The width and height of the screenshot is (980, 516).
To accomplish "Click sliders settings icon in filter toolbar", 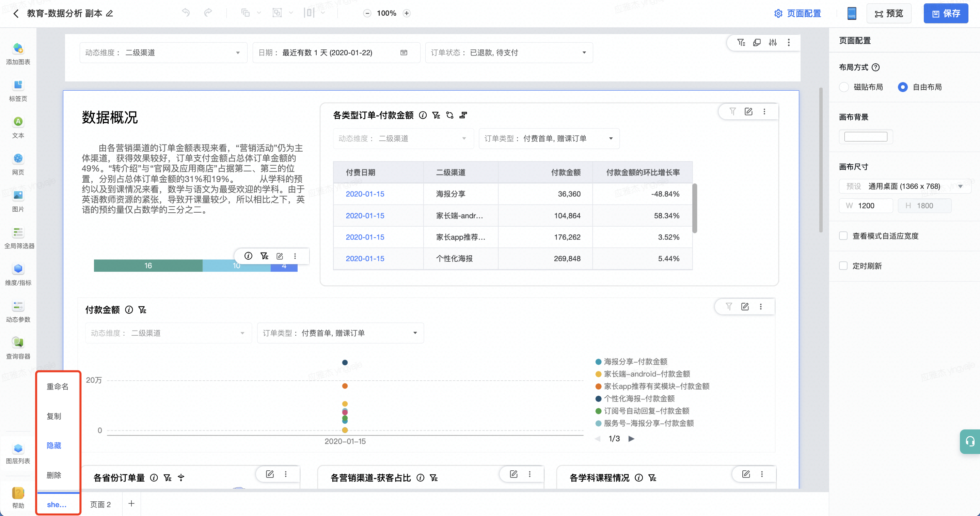I will click(773, 42).
